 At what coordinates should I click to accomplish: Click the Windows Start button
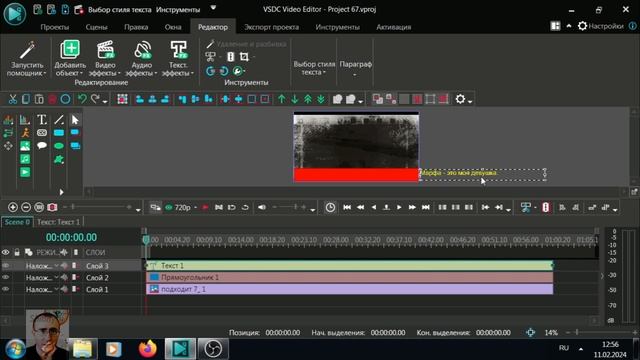(x=15, y=349)
